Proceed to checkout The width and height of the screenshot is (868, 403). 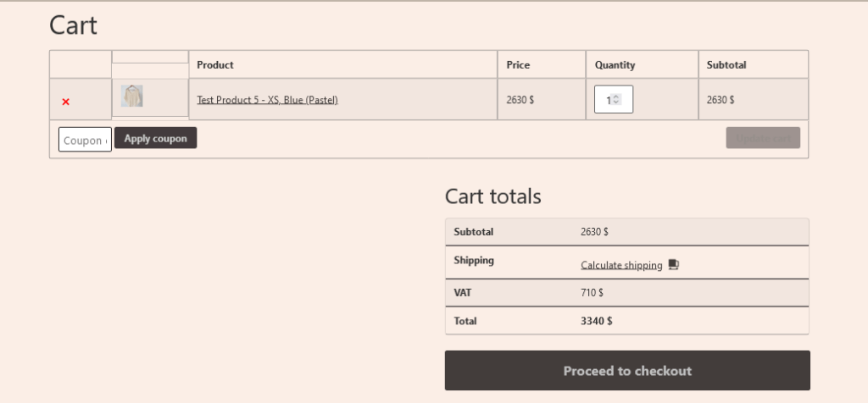(x=627, y=370)
